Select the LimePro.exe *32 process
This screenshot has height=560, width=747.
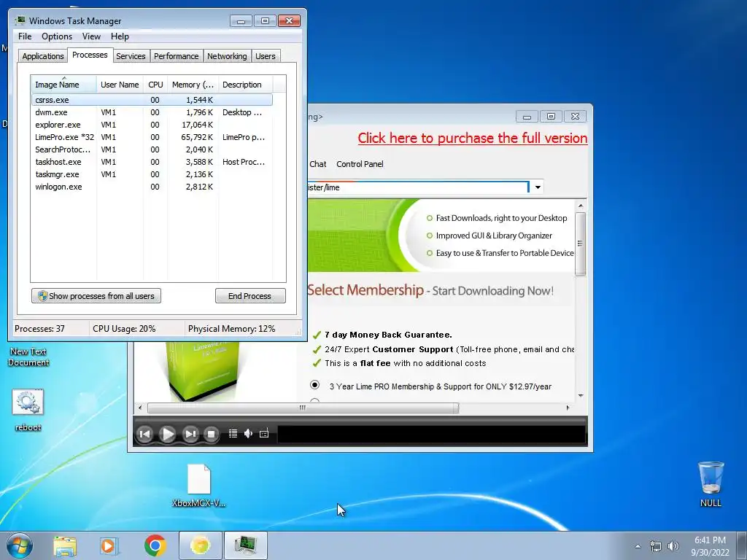pyautogui.click(x=152, y=137)
